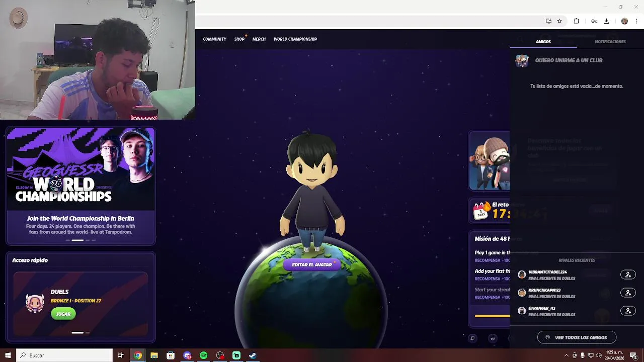Viewport: 644px width, 362px height.
Task: Click the Acceso rápido heading
Action: [30, 260]
